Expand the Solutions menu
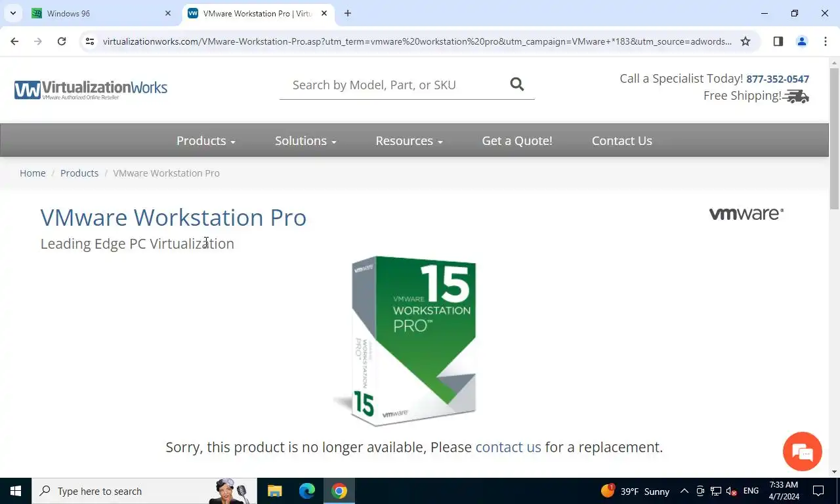The image size is (840, 504). point(305,140)
